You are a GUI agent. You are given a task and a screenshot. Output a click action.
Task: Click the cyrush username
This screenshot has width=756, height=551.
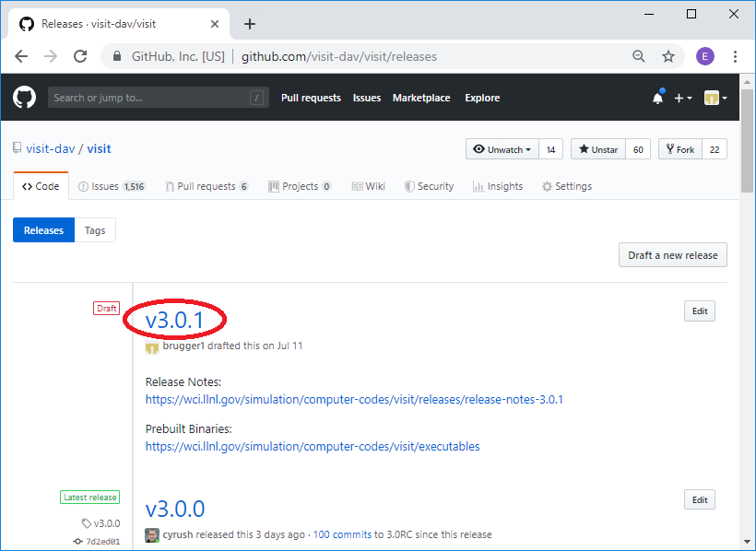tap(178, 534)
